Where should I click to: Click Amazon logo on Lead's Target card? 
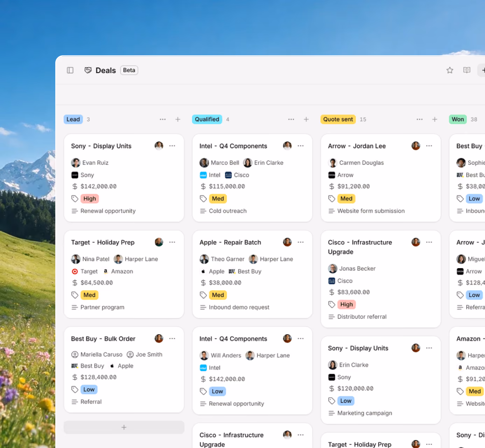point(106,271)
